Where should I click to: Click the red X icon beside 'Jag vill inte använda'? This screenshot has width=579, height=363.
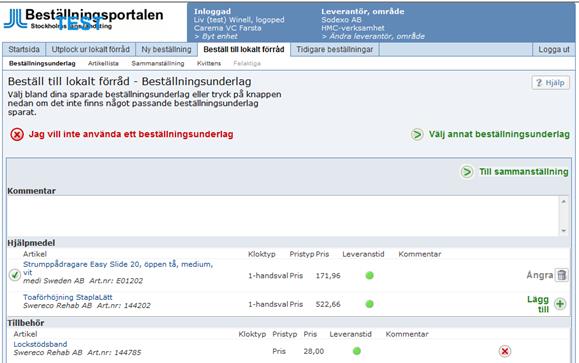17,134
